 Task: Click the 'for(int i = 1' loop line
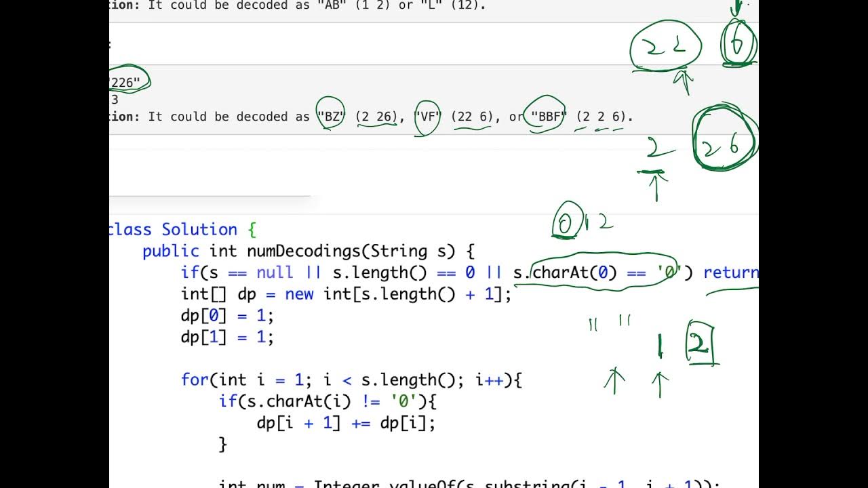coord(351,380)
